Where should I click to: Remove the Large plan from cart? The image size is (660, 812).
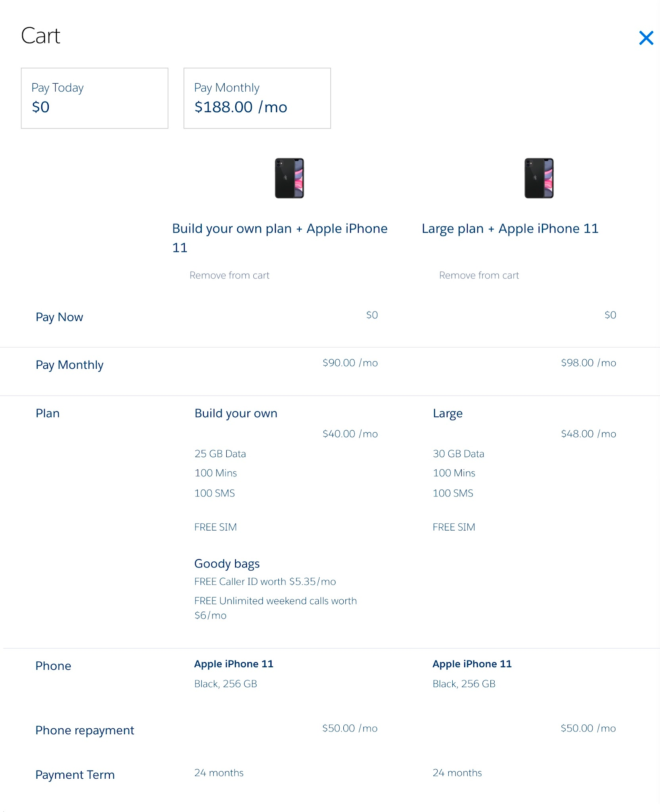(x=478, y=275)
